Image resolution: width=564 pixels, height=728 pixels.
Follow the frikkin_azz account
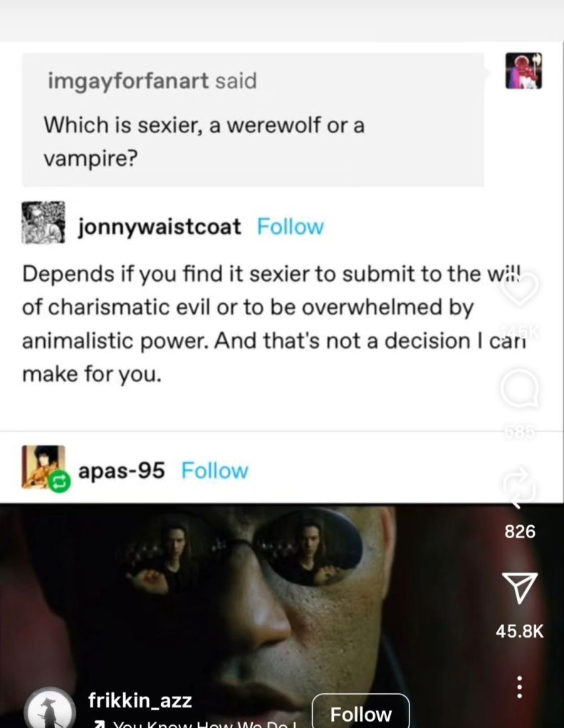point(360,712)
